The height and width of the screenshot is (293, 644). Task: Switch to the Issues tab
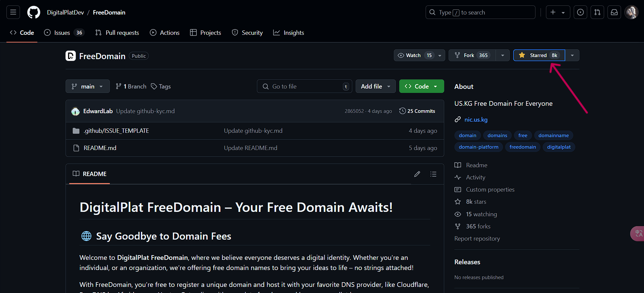tap(64, 33)
